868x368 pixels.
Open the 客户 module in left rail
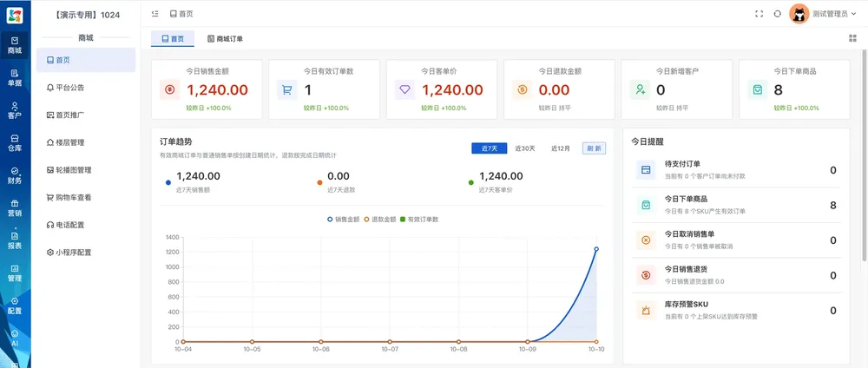tap(15, 111)
